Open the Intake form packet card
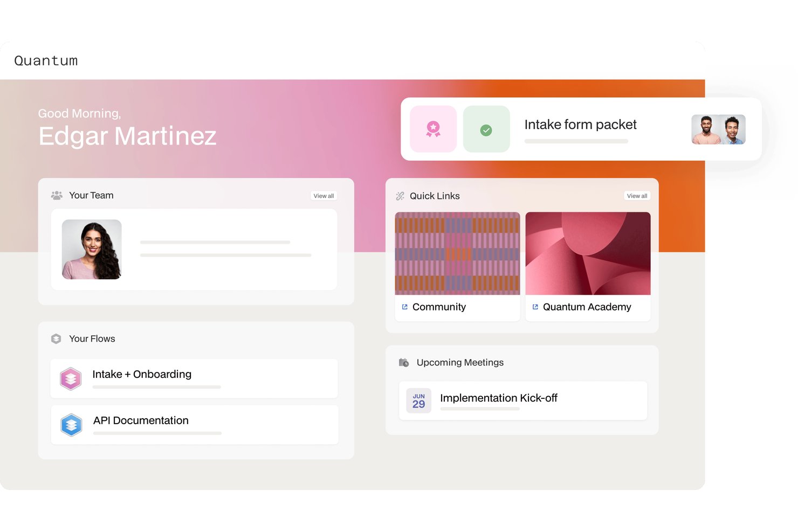This screenshot has height=532, width=798. [581, 129]
